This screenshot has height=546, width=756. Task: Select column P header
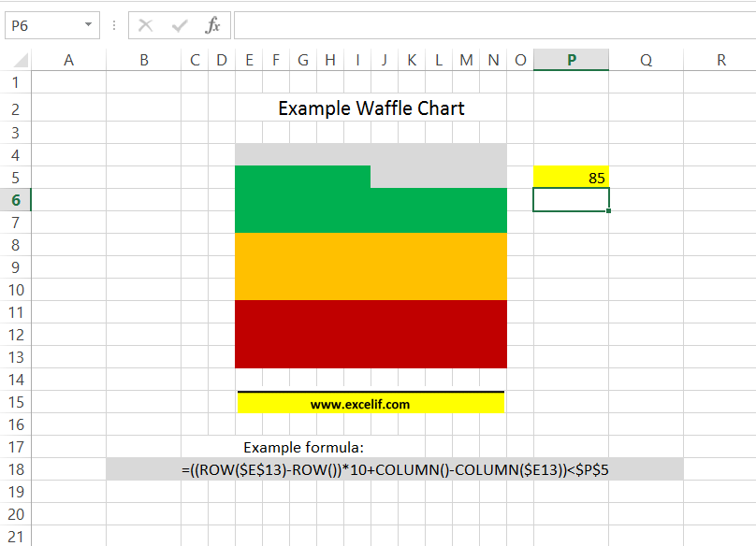[x=572, y=60]
